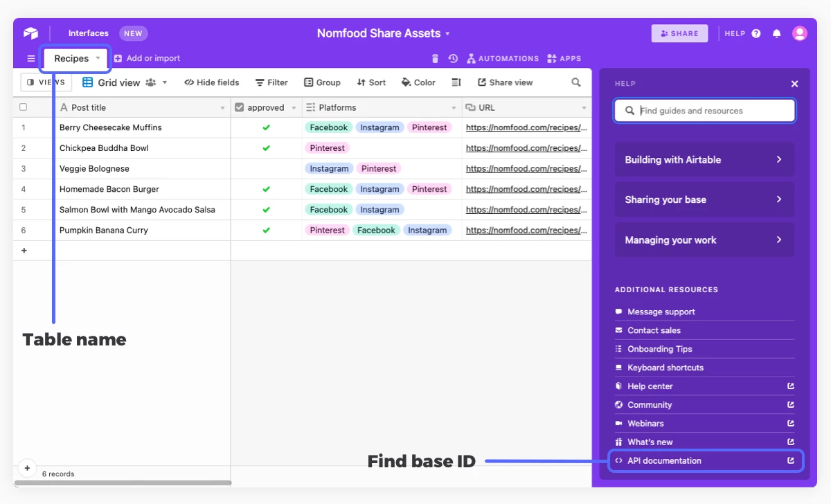The image size is (831, 504).
Task: Click Hide fields button
Action: pyautogui.click(x=212, y=82)
